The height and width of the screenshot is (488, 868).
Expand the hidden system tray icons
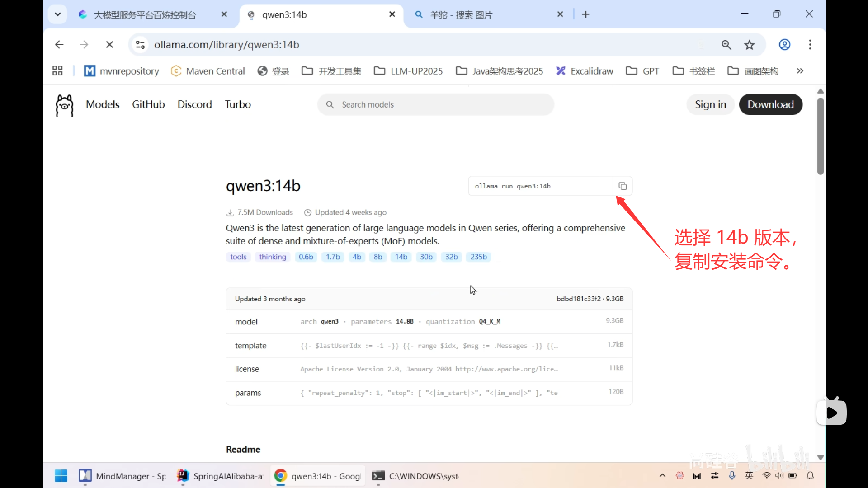(x=662, y=475)
